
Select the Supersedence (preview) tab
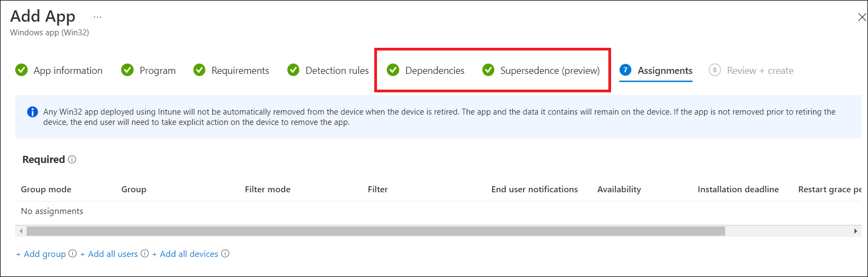coord(550,71)
